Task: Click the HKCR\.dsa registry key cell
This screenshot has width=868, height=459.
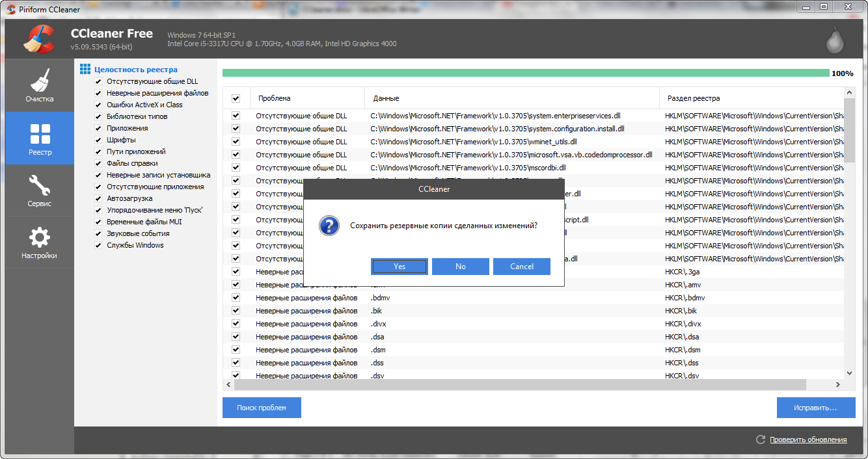Action: pos(682,337)
